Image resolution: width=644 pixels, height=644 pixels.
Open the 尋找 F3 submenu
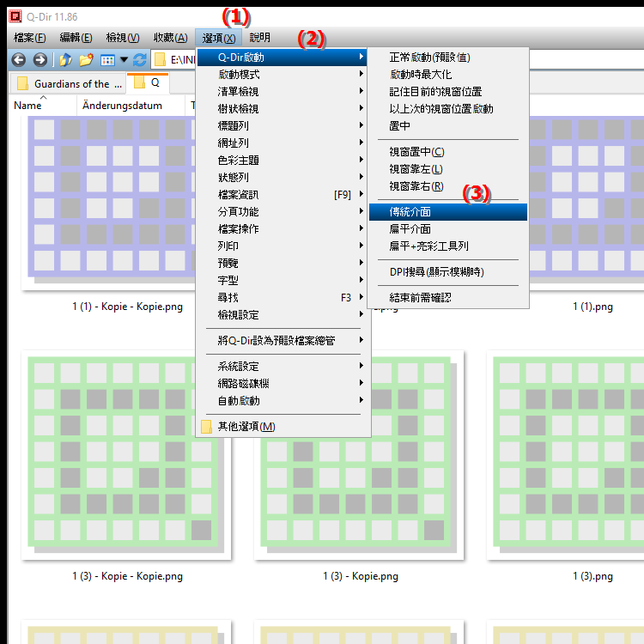click(x=283, y=297)
